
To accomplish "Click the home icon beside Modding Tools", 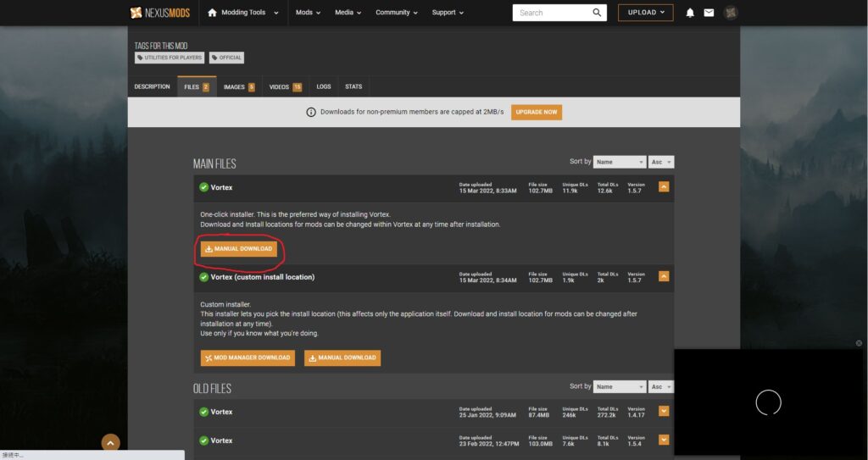I will tap(212, 12).
